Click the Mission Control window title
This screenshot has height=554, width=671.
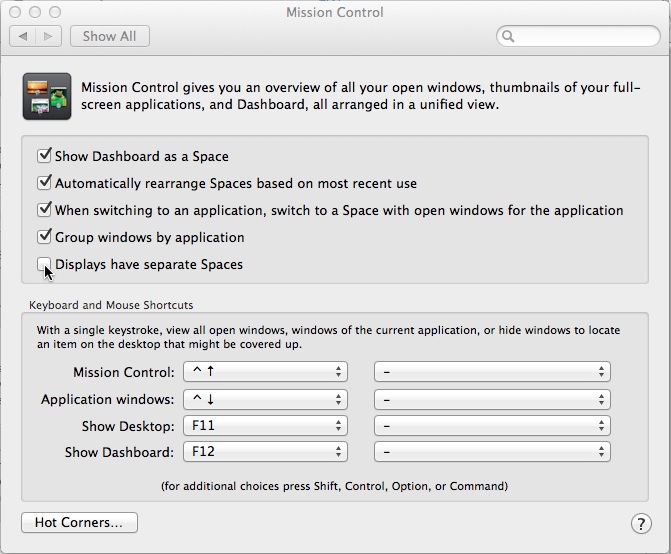(335, 12)
